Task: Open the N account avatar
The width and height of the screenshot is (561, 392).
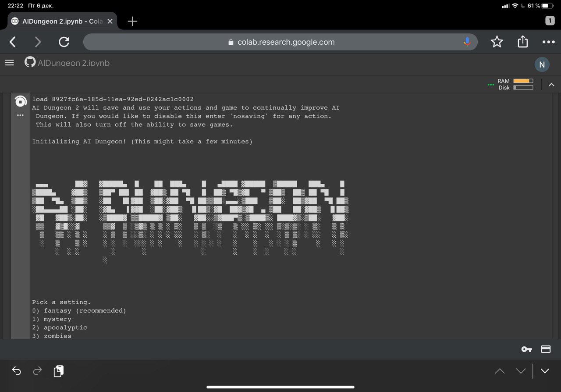Action: [542, 64]
